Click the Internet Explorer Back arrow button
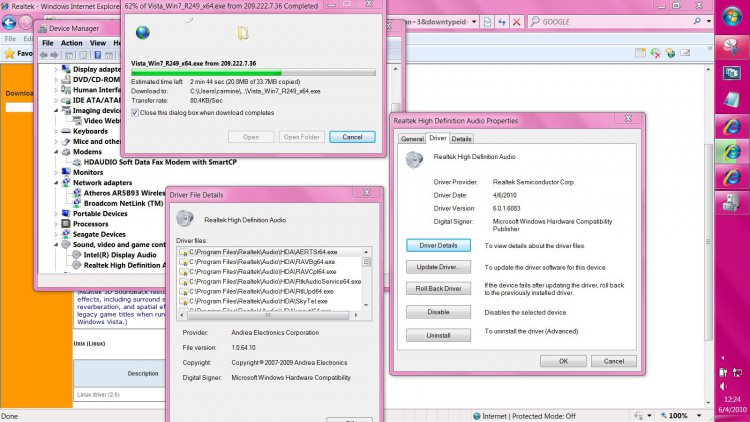Viewport: 750px width, 422px height. pos(9,22)
